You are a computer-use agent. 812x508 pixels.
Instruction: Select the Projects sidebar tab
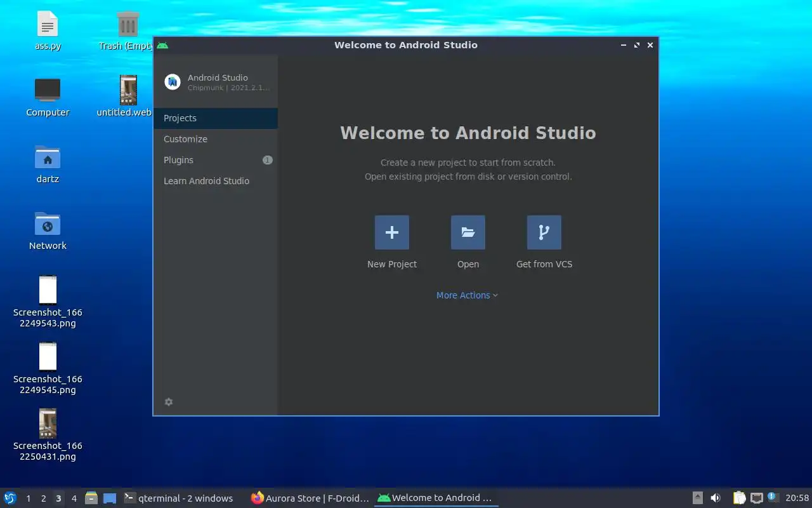216,118
